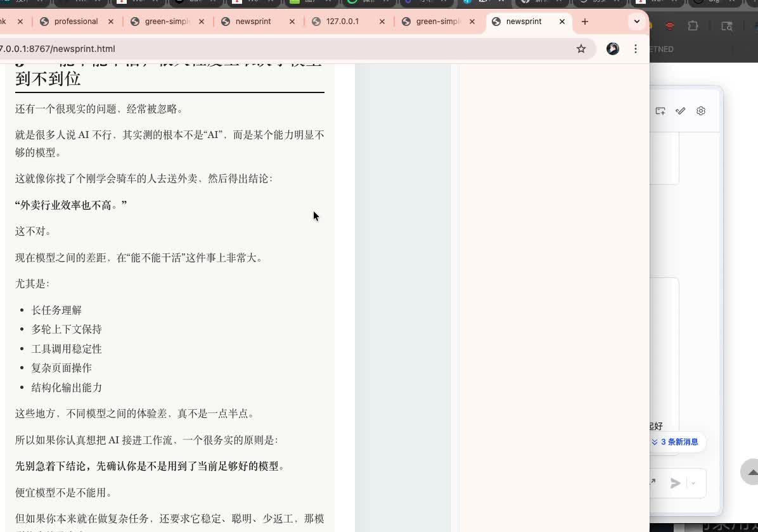Open the browser profile avatar icon
Viewport: 758px width, 532px height.
tap(612, 48)
